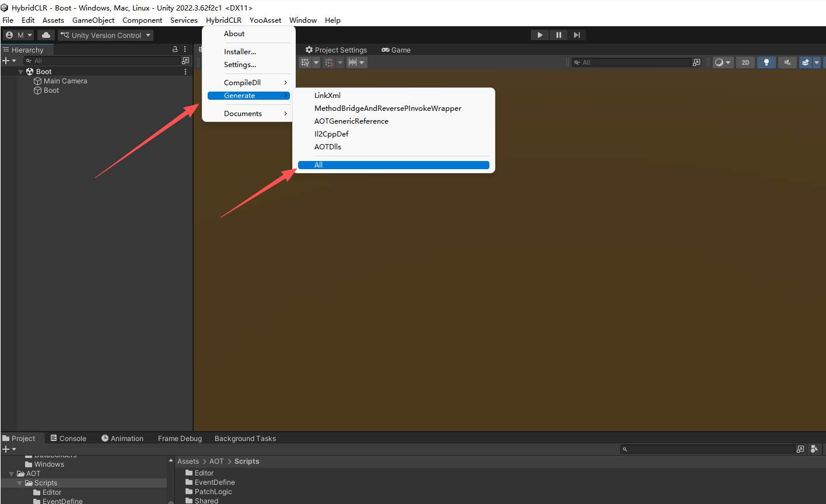Open the Services menu
826x504 pixels.
[184, 20]
